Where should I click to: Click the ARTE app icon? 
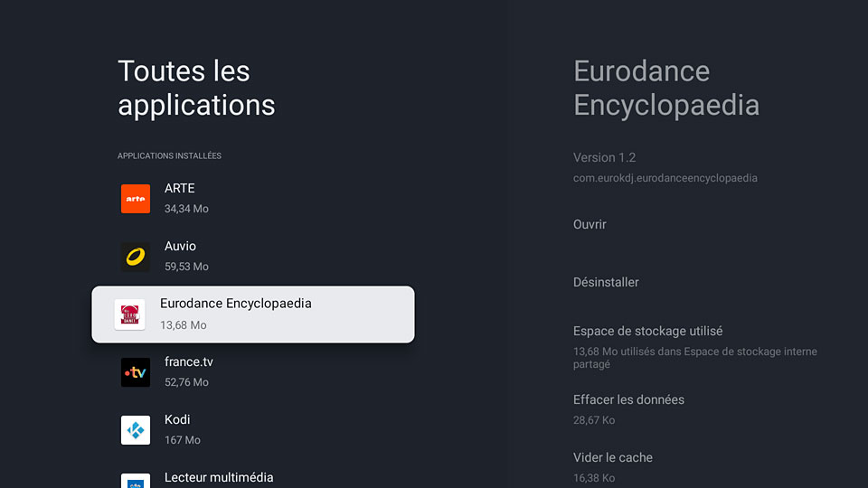(x=136, y=199)
